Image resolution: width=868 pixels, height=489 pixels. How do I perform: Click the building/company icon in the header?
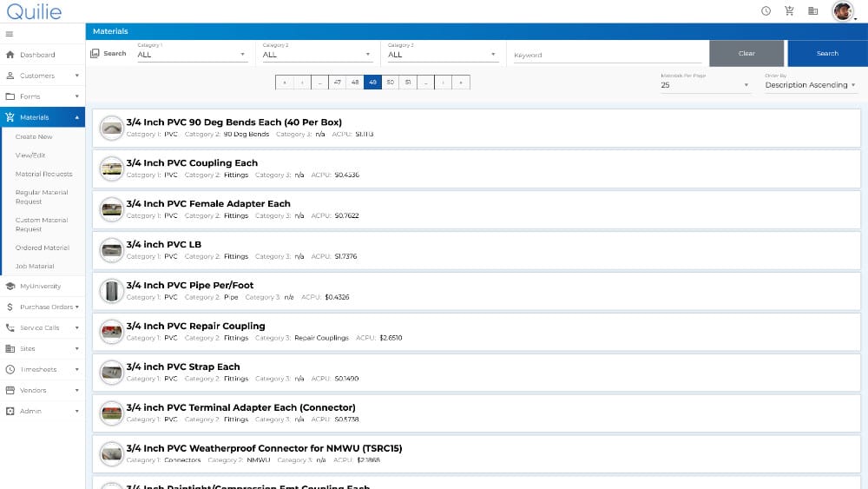tap(813, 11)
